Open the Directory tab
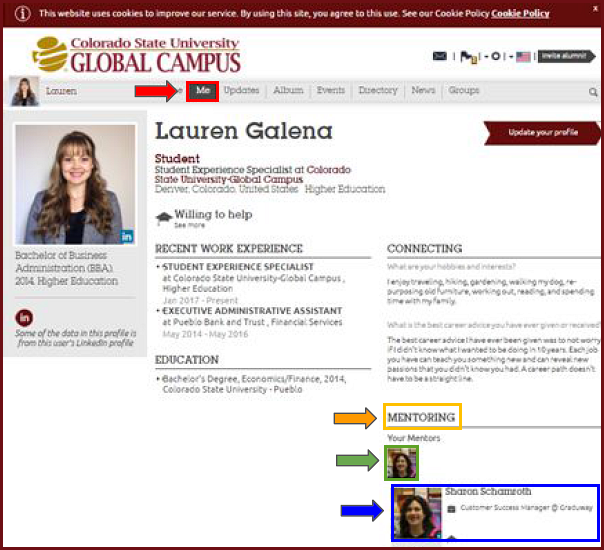 coord(378,91)
